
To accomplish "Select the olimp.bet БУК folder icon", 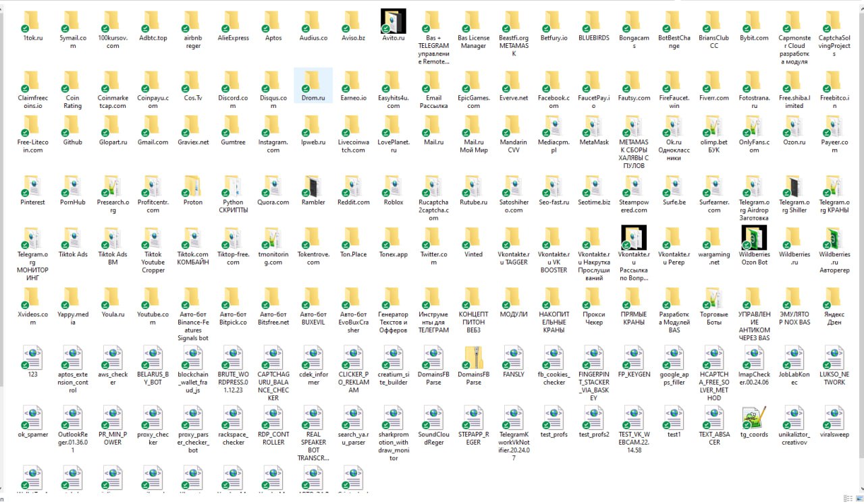I will tap(713, 125).
